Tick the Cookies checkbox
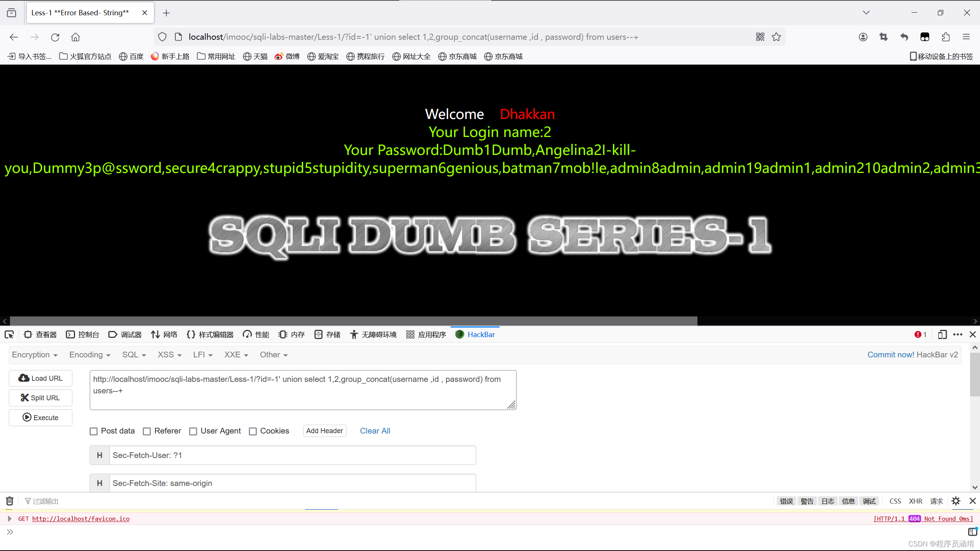Viewport: 980px width, 551px height. click(253, 431)
